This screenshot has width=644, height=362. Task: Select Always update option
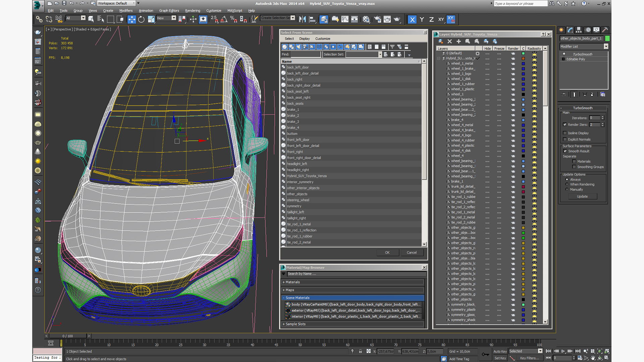(567, 180)
